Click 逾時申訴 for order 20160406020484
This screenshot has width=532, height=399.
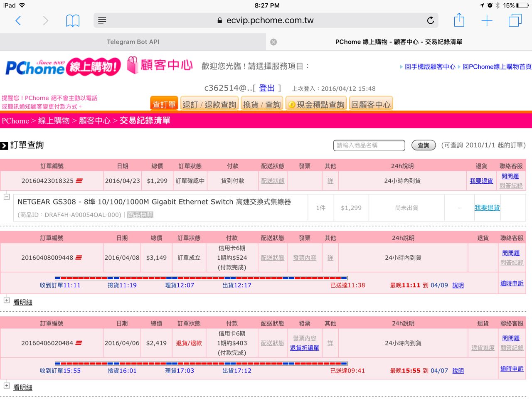512,369
